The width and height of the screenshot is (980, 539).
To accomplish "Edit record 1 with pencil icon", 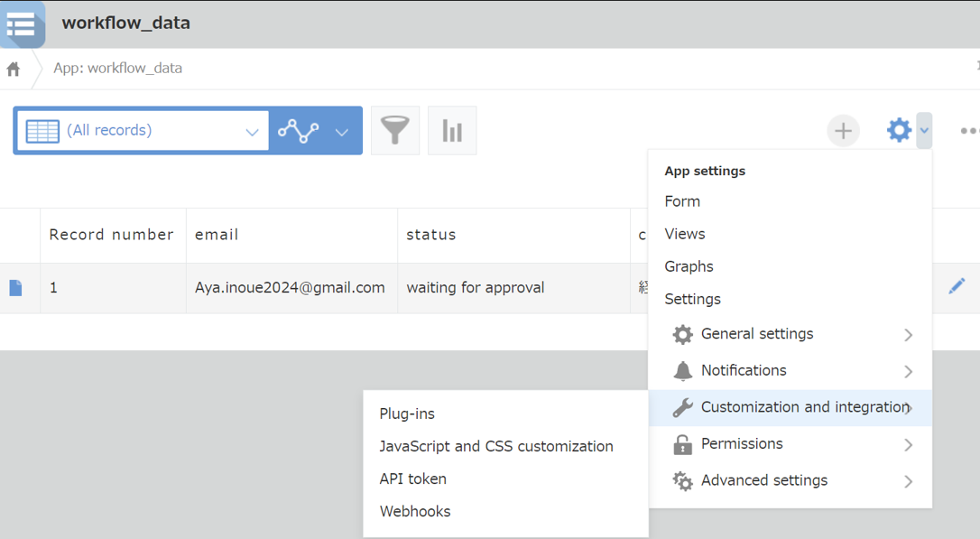I will [957, 287].
